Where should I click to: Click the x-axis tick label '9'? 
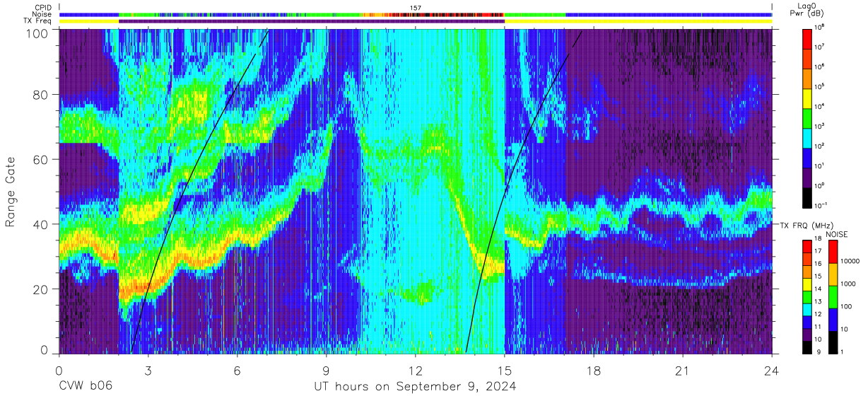pos(327,371)
